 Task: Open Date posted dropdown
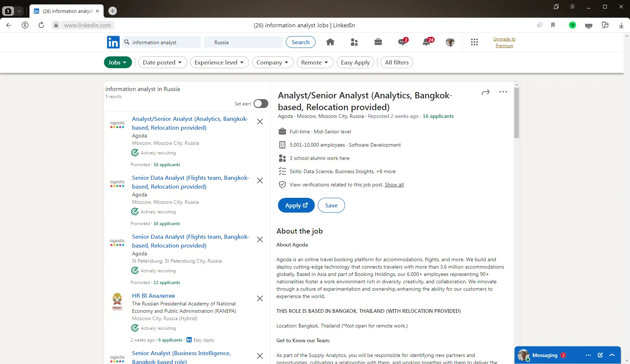pos(163,63)
